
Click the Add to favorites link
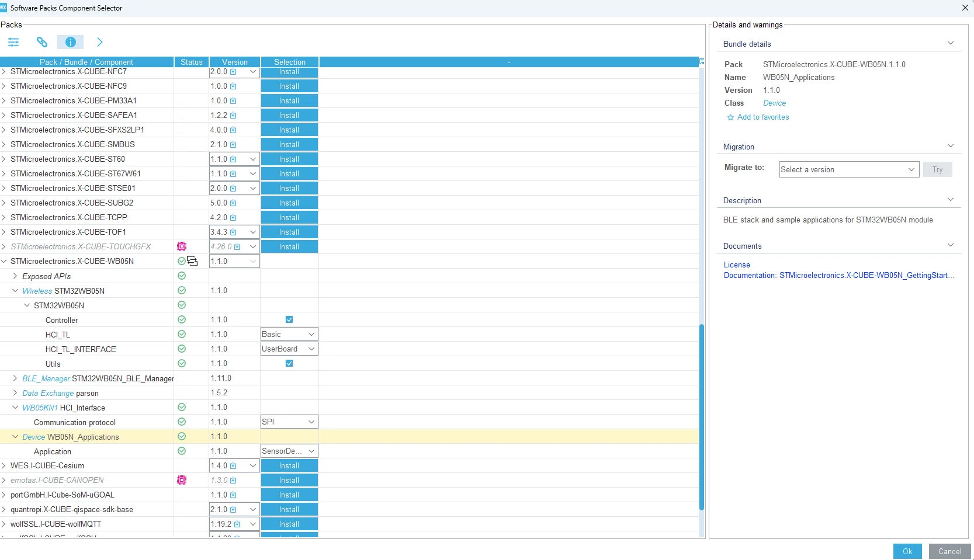[x=763, y=117]
